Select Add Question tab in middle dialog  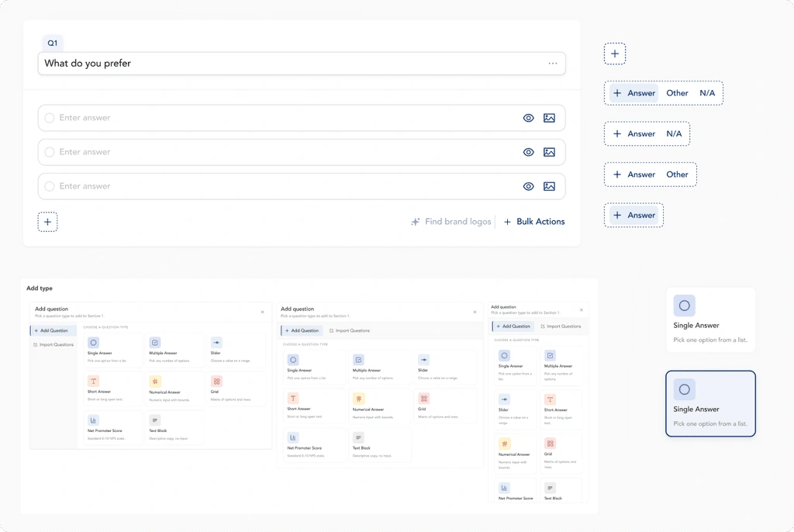302,330
